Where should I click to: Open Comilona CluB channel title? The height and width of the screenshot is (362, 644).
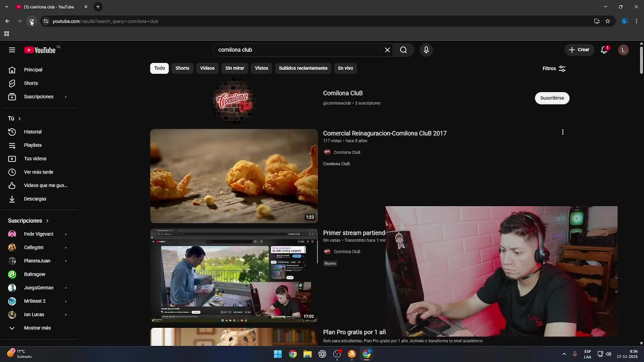coord(343,93)
